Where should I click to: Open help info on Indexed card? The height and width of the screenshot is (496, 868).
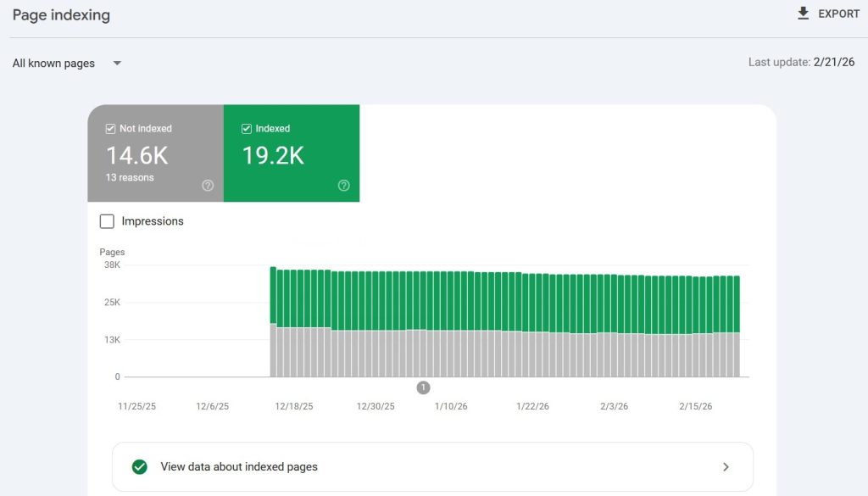tap(343, 185)
